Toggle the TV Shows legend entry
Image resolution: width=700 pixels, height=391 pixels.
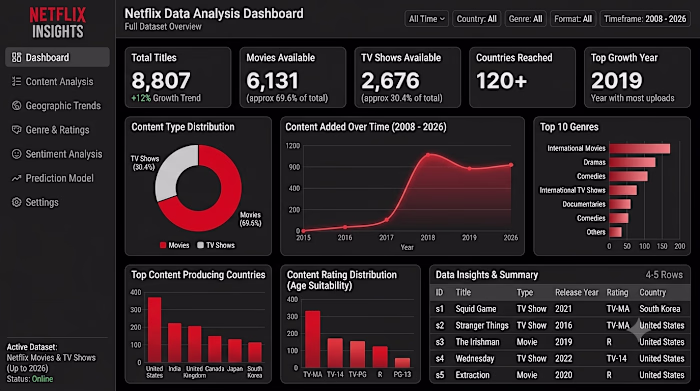coord(216,245)
